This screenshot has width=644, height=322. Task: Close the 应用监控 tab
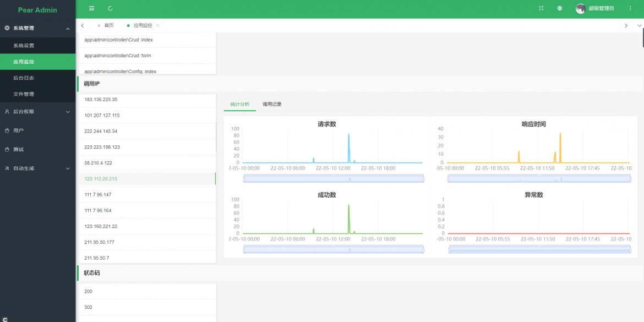coord(158,25)
